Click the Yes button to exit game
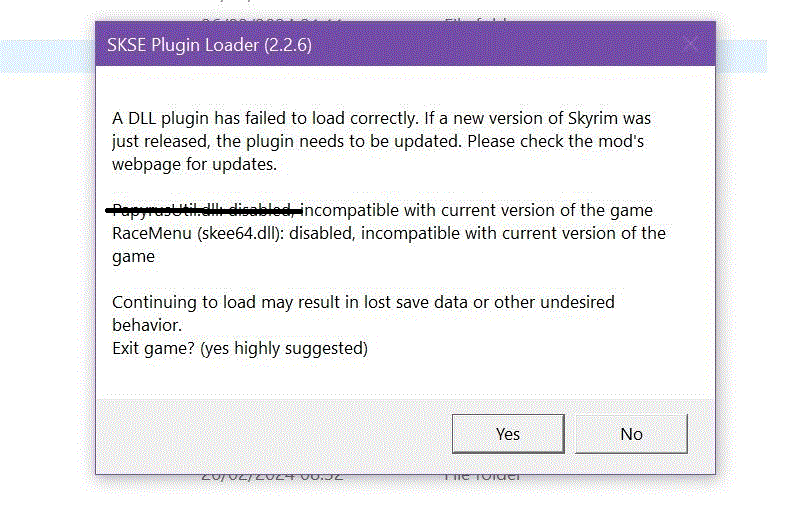Image resolution: width=795 pixels, height=509 pixels. 508,434
